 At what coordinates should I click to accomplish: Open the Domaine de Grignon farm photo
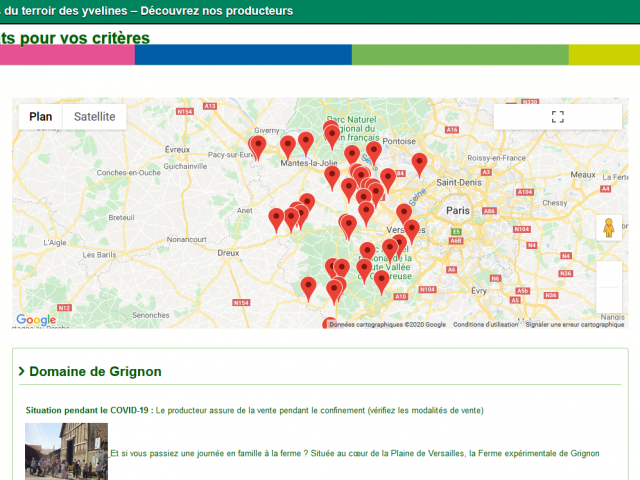tap(67, 451)
